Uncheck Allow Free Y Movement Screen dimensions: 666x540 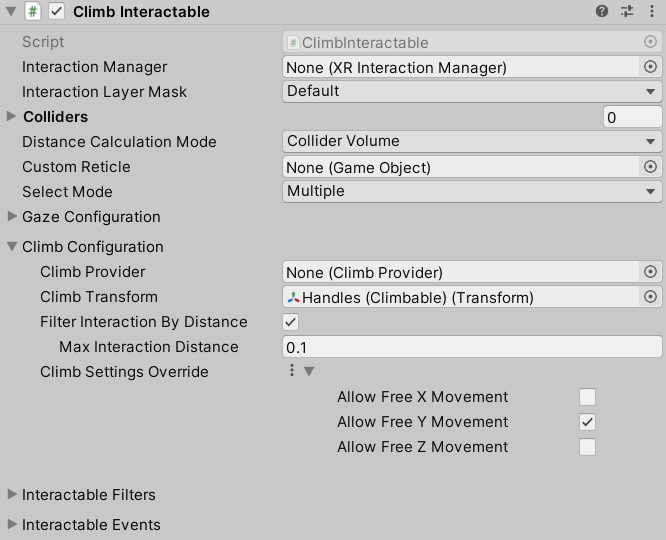click(588, 422)
